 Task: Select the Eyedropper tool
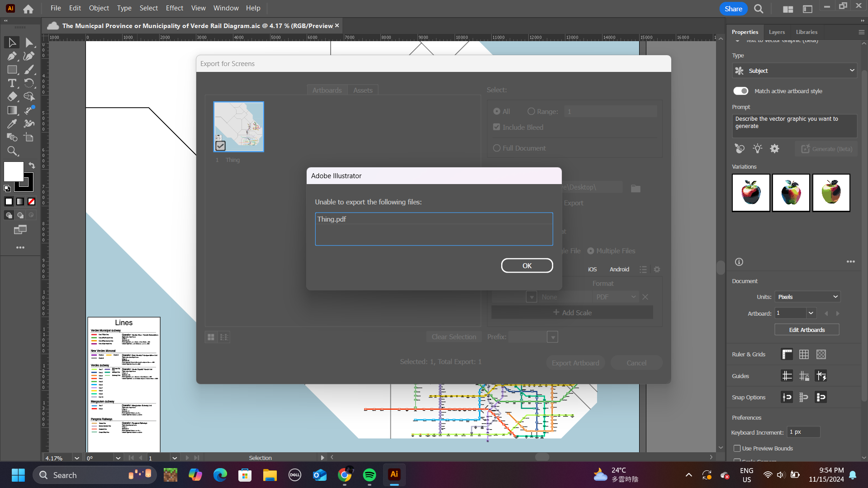coord(12,124)
